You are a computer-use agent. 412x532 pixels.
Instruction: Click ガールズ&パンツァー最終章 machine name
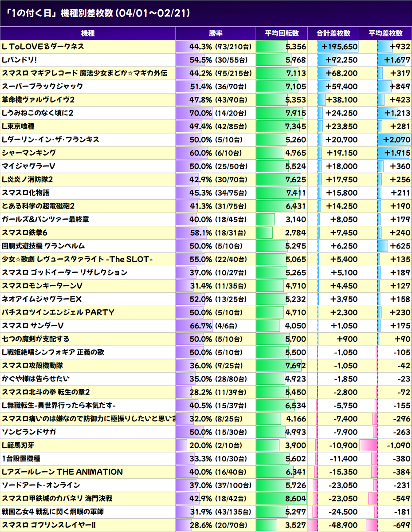pyautogui.click(x=45, y=219)
